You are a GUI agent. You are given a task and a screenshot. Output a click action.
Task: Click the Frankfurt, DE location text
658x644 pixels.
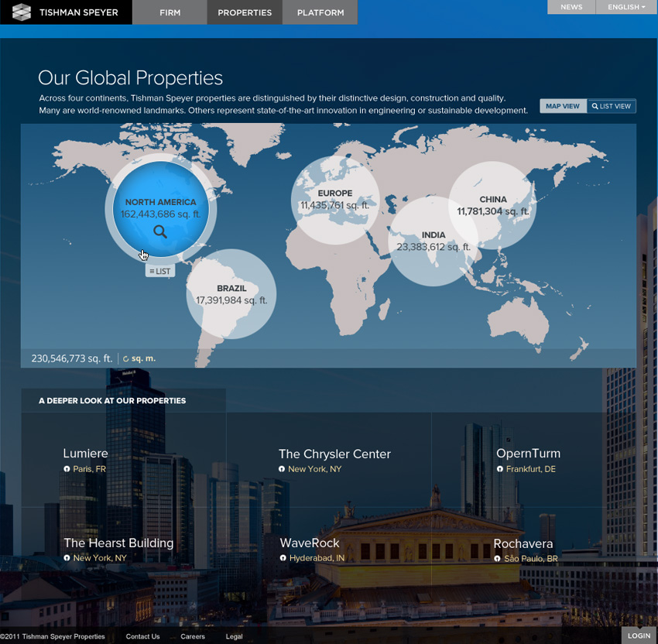[x=531, y=469]
